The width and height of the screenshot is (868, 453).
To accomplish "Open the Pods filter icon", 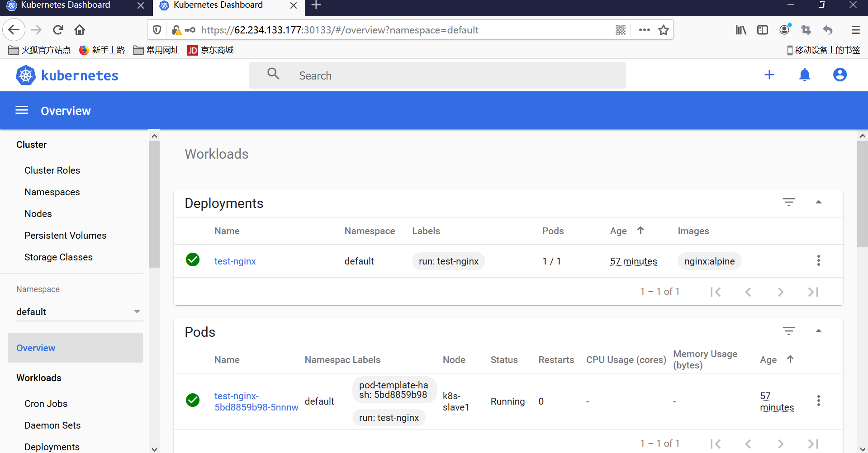I will (x=789, y=331).
